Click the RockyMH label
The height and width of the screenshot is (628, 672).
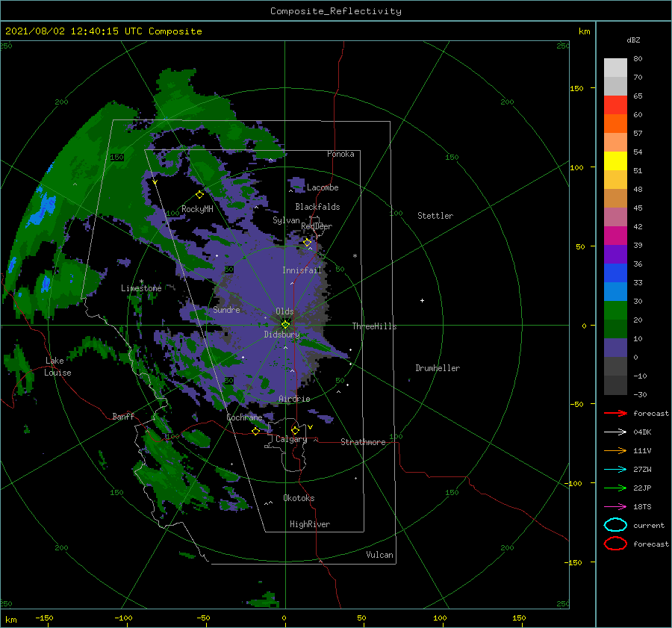197,209
